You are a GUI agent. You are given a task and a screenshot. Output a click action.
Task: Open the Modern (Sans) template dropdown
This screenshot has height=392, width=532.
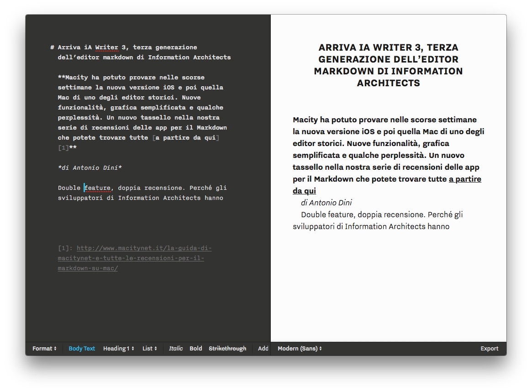click(300, 348)
